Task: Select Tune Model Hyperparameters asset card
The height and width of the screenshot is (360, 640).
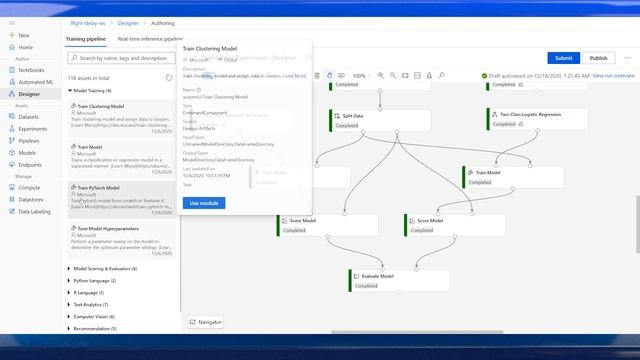Action: click(122, 241)
